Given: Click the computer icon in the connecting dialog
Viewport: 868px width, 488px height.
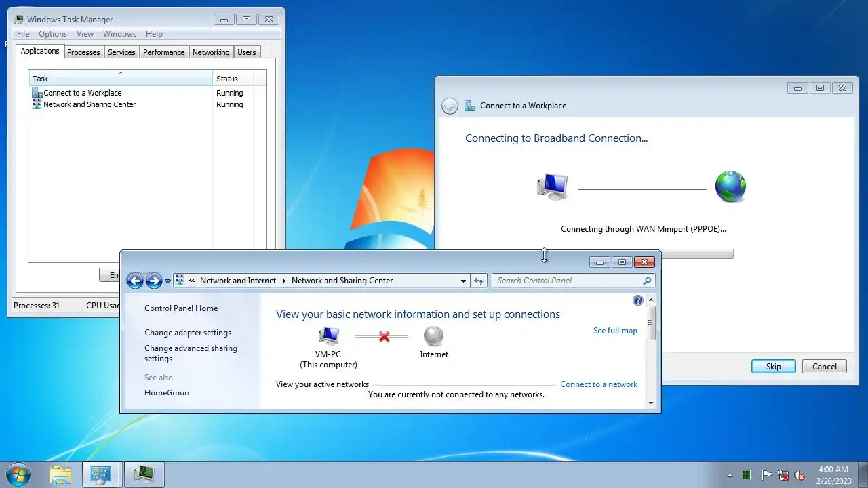Looking at the screenshot, I should [552, 186].
